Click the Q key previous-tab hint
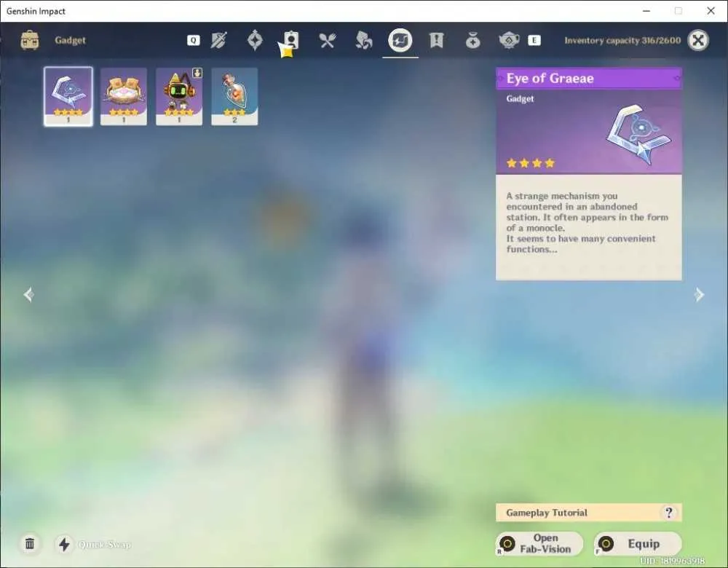The image size is (728, 568). click(193, 40)
